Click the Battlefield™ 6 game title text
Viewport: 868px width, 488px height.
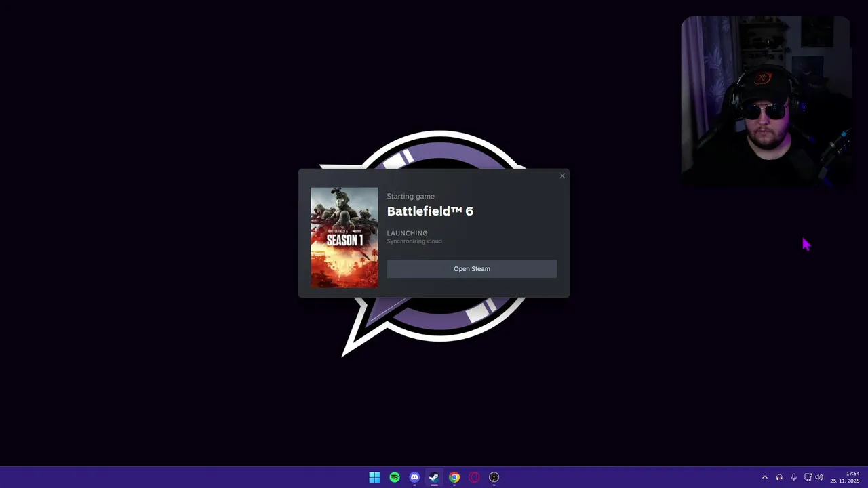430,211
